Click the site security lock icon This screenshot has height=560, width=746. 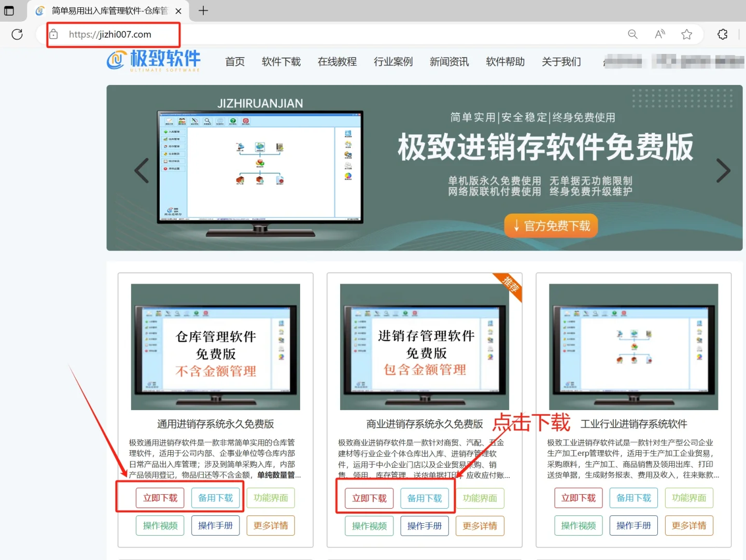53,34
